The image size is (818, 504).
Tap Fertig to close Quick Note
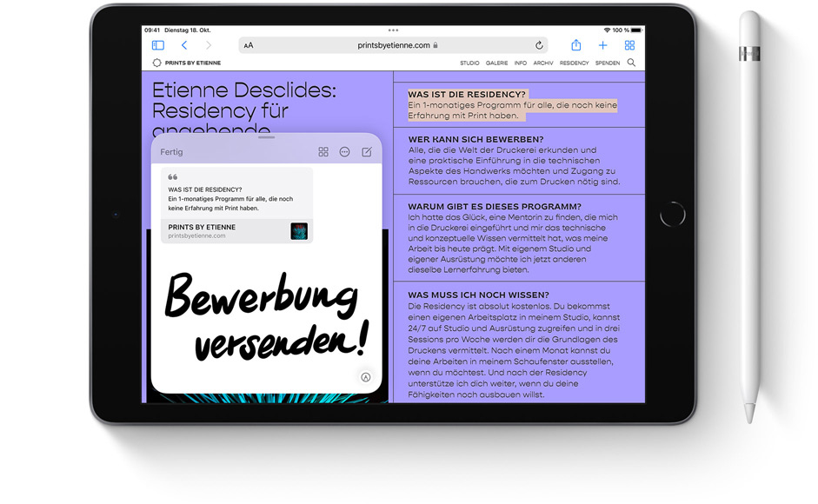click(x=171, y=152)
